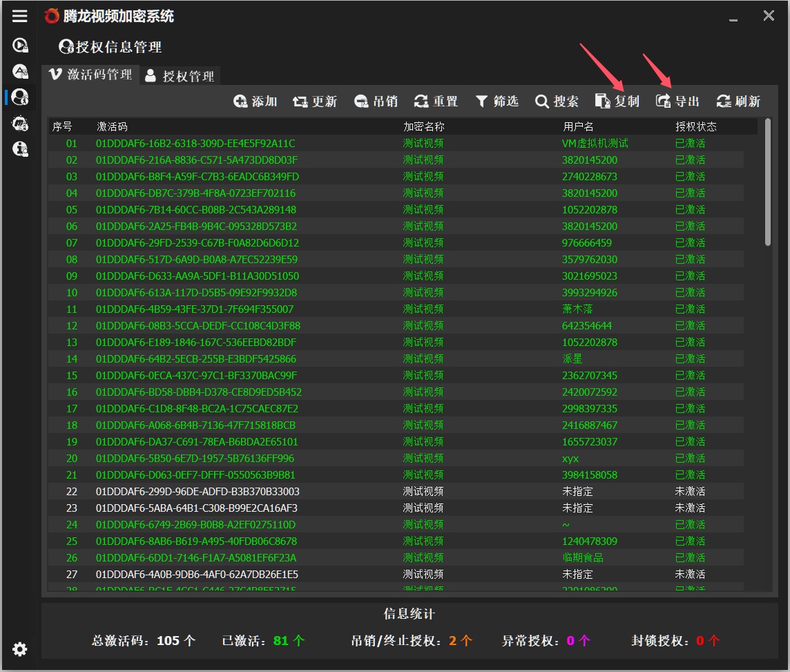Sort by 授权状态 column header

click(696, 126)
